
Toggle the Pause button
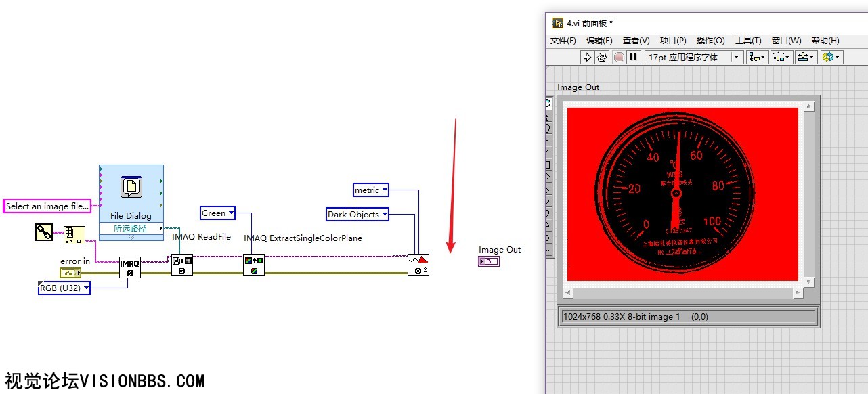pyautogui.click(x=634, y=58)
